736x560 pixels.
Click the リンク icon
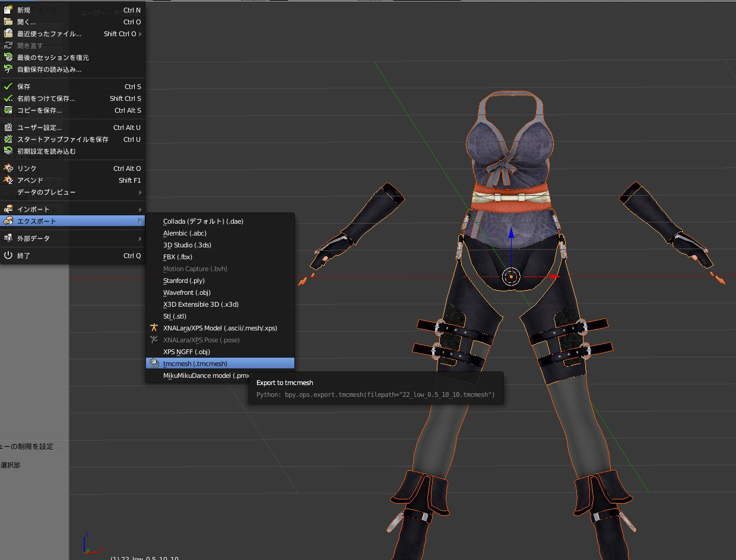pyautogui.click(x=8, y=168)
